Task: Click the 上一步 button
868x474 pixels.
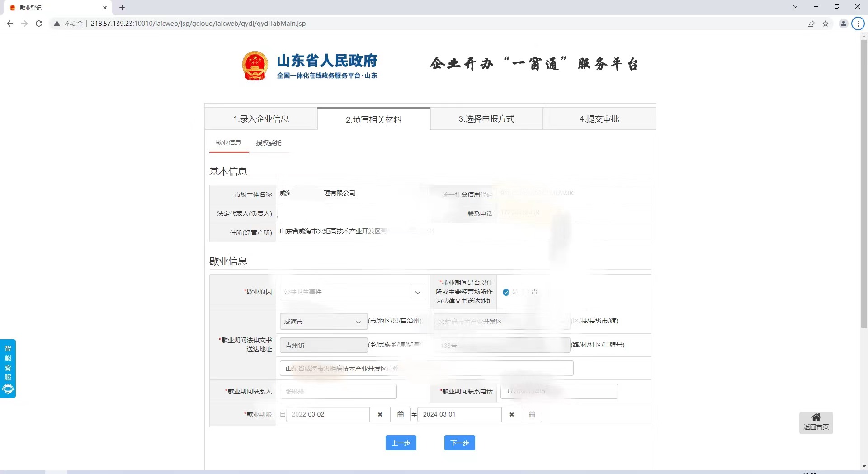Action: (401, 443)
